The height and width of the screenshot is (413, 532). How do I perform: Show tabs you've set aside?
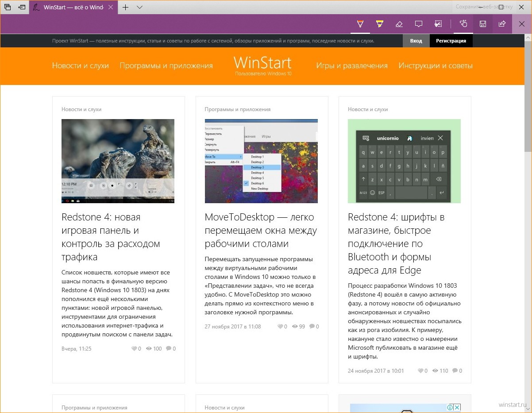7,7
